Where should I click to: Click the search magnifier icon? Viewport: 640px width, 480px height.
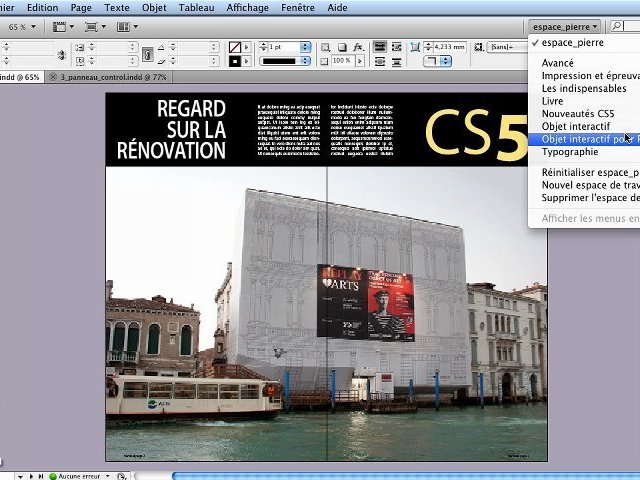[617, 27]
